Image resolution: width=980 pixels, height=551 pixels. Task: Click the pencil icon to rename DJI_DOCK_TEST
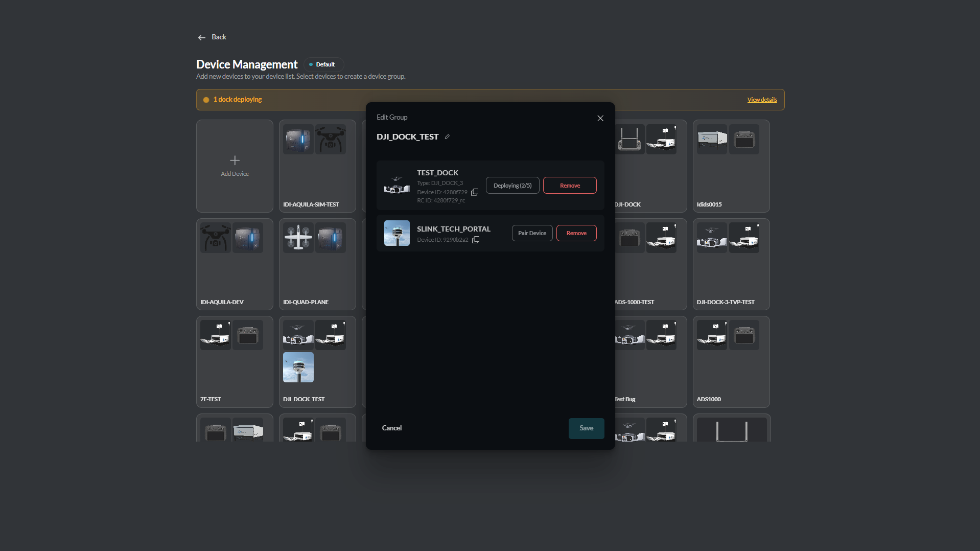[x=447, y=136]
